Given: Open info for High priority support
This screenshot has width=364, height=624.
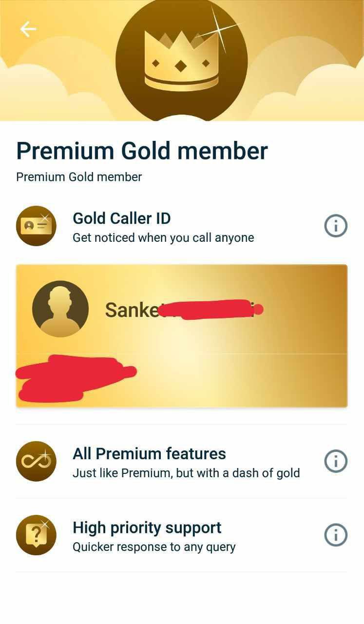Looking at the screenshot, I should [336, 535].
